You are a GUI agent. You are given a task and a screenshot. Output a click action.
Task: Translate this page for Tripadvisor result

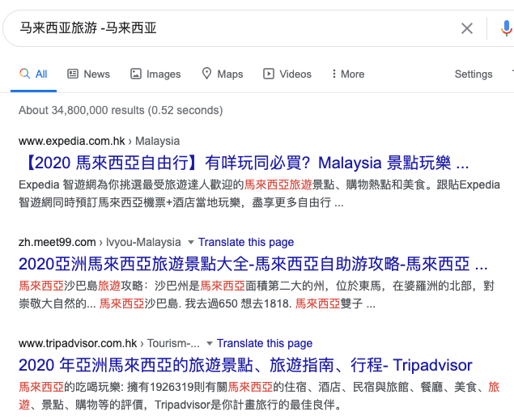pyautogui.click(x=265, y=343)
